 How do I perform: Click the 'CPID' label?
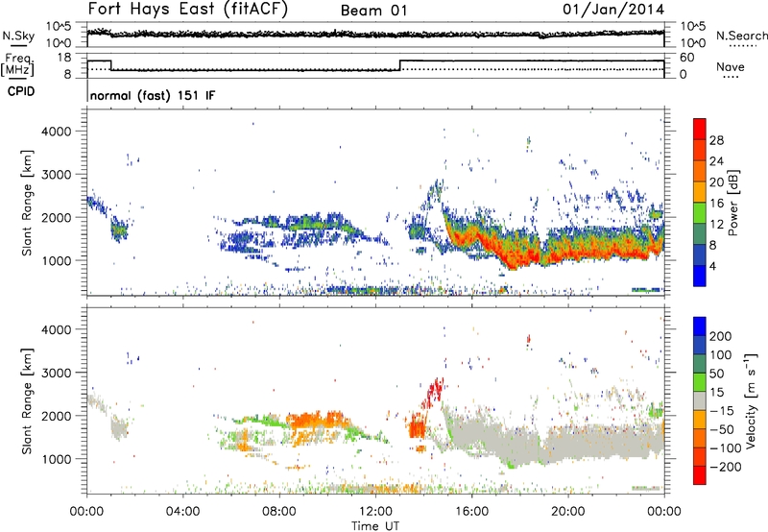[x=21, y=91]
